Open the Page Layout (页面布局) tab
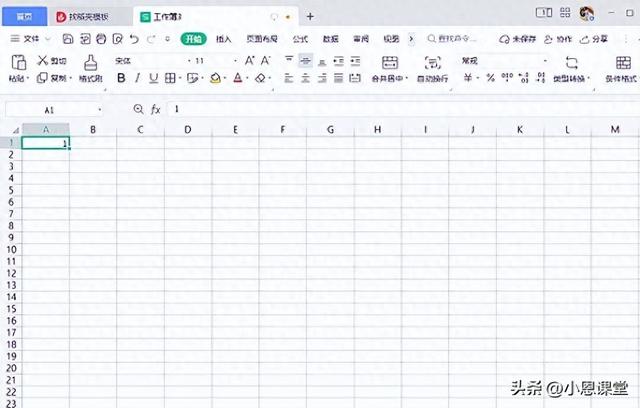This screenshot has height=408, width=640. 262,39
